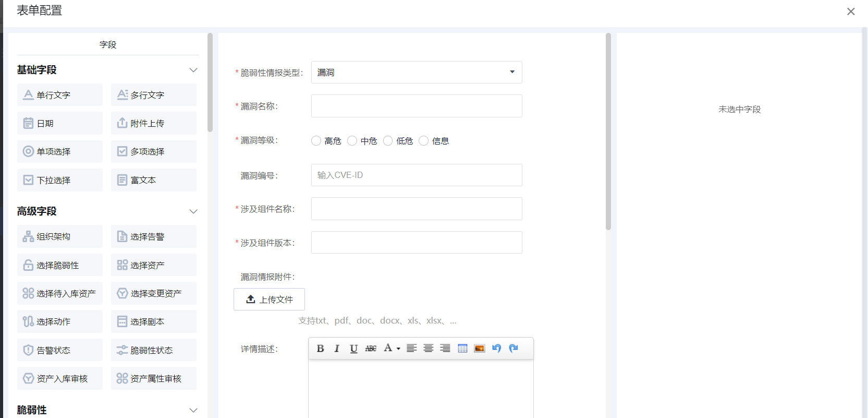The width and height of the screenshot is (868, 418).
Task: Apply strikethrough formatting in the editor toolbar
Action: (371, 349)
